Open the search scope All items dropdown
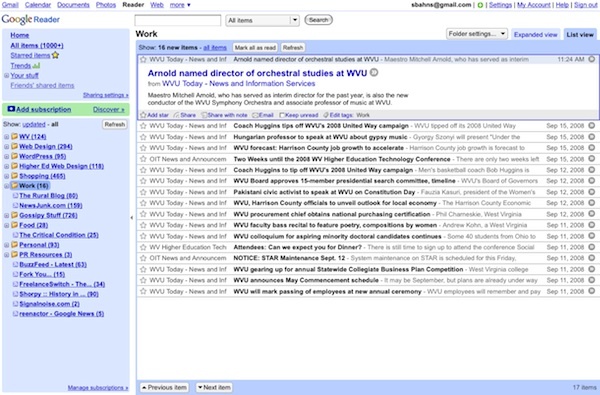This screenshot has height=395, width=600. point(262,20)
